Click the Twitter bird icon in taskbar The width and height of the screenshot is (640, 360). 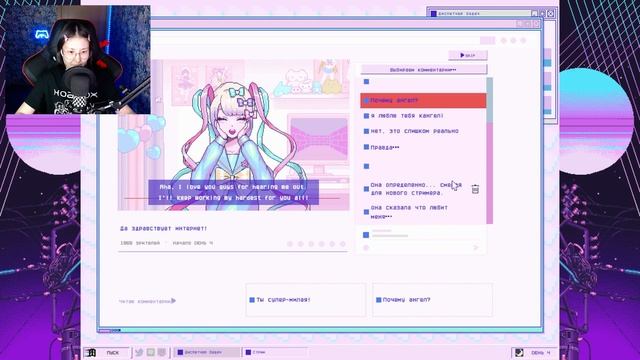(x=139, y=352)
